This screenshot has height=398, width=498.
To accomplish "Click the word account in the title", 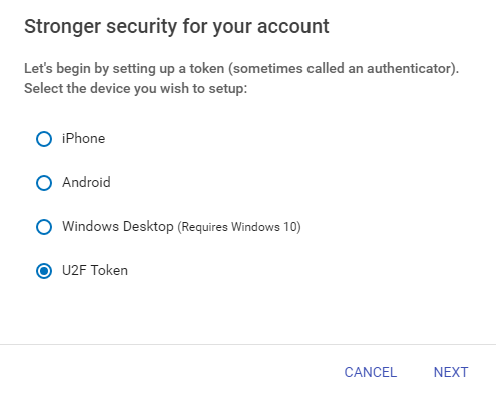I will coord(293,26).
